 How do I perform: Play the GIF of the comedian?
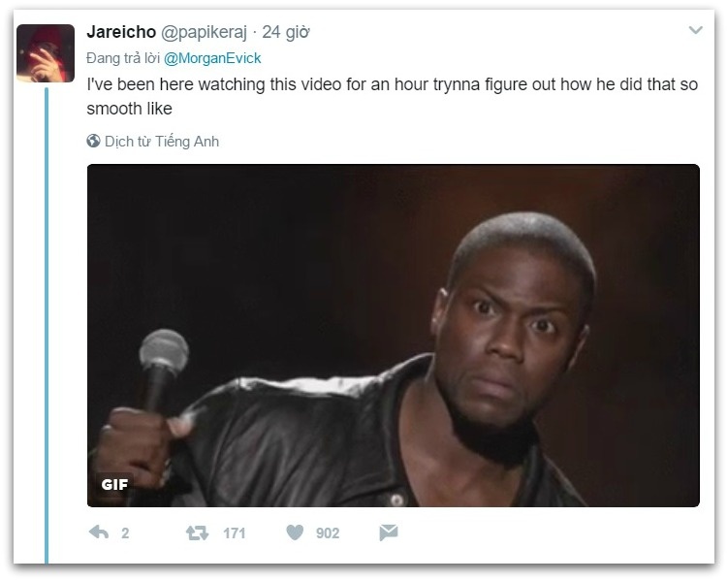point(394,336)
